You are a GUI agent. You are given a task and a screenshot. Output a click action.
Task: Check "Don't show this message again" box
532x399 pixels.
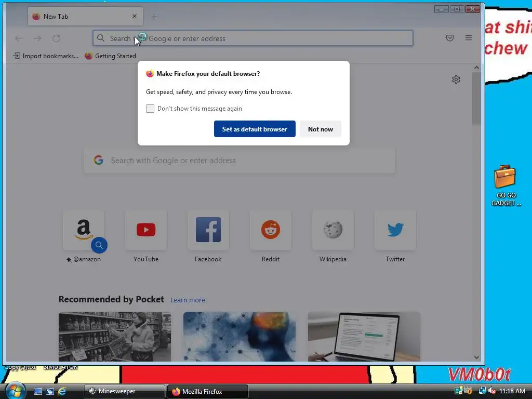[x=150, y=109]
